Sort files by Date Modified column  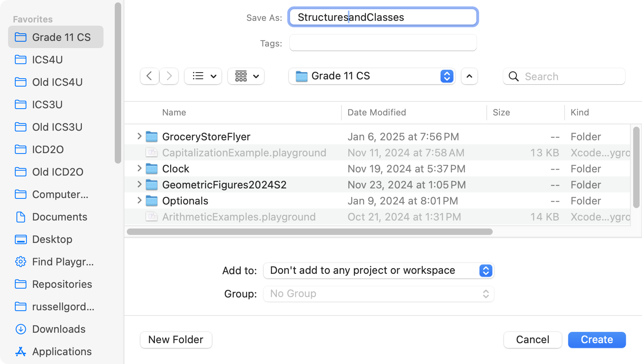(376, 113)
